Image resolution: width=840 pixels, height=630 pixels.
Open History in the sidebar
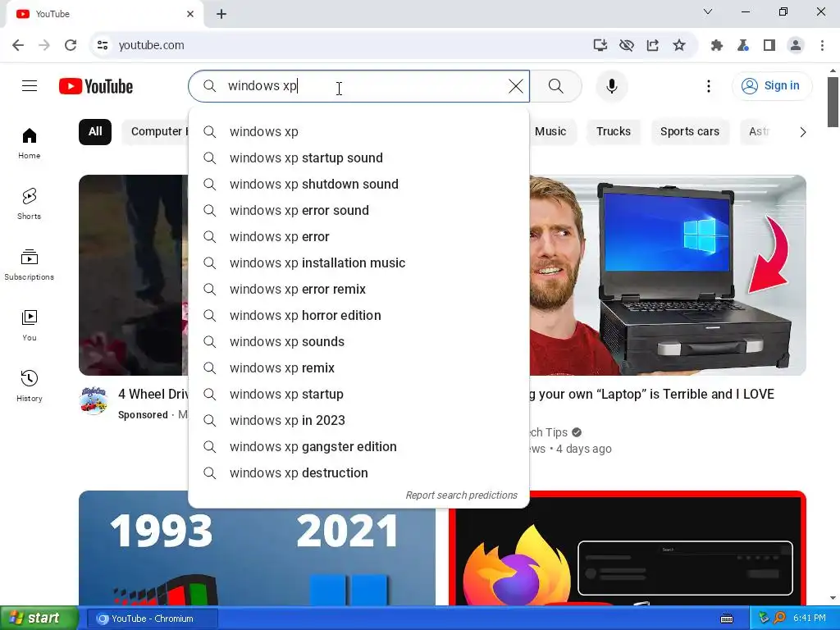[30, 386]
